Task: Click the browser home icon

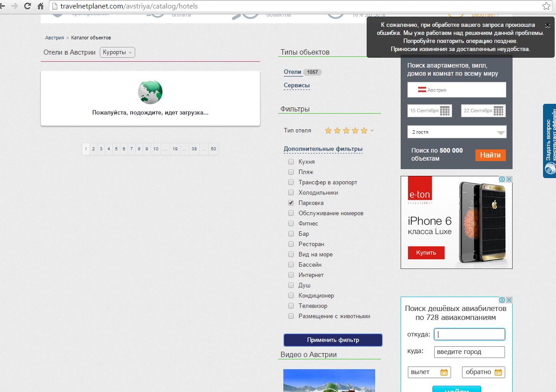Action: click(40, 6)
